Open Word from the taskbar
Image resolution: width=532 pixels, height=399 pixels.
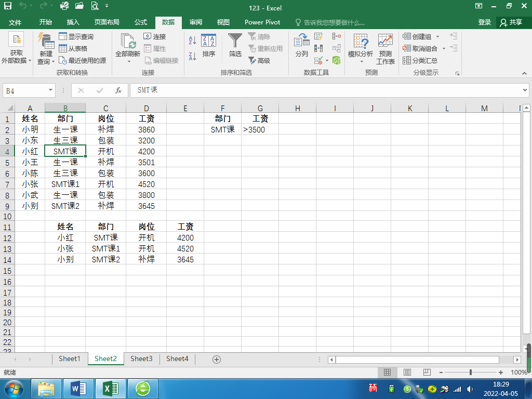click(x=78, y=389)
